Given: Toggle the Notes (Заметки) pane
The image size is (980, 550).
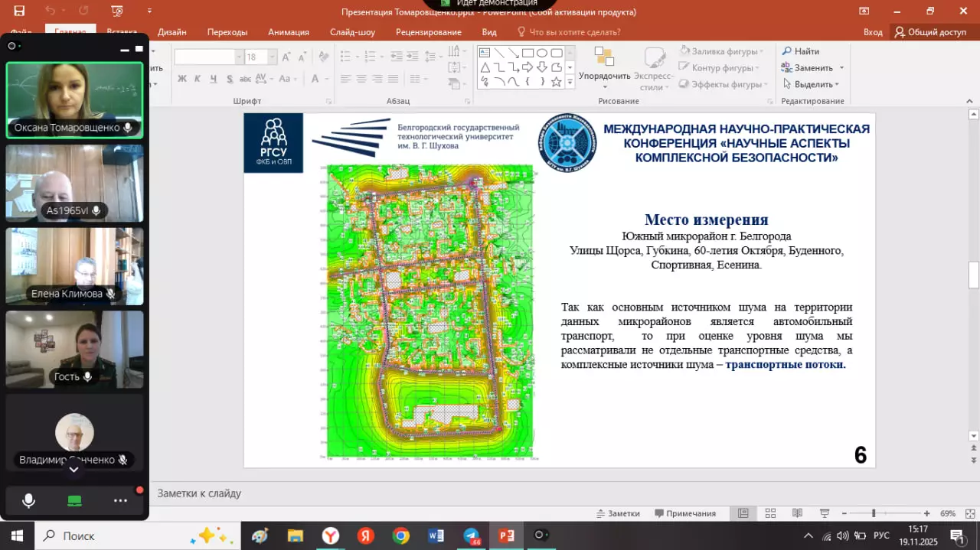Looking at the screenshot, I should pos(617,513).
